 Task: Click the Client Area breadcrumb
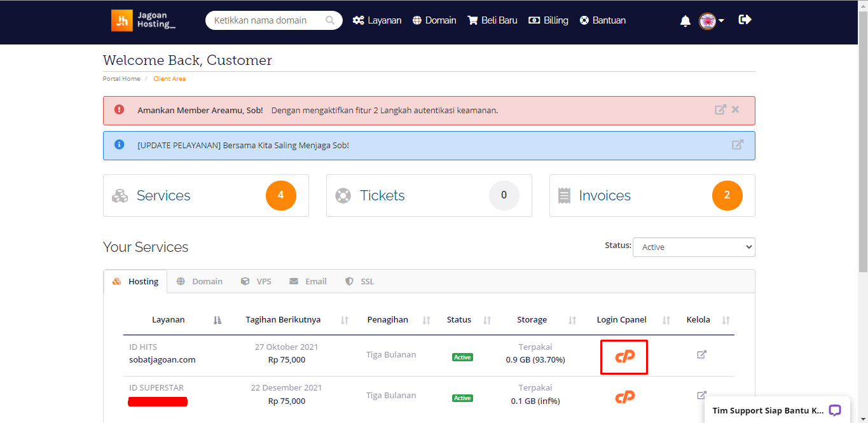pyautogui.click(x=170, y=79)
